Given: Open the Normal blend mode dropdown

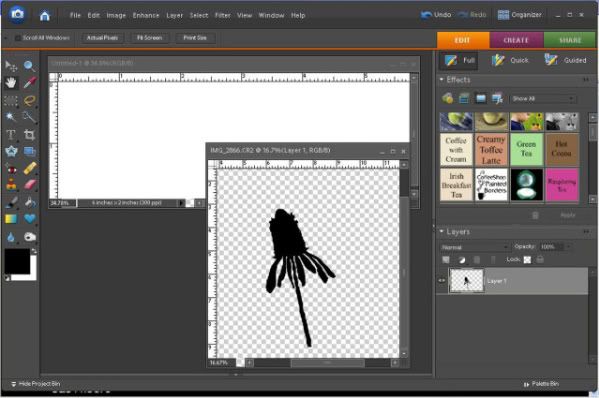Looking at the screenshot, I should (474, 247).
